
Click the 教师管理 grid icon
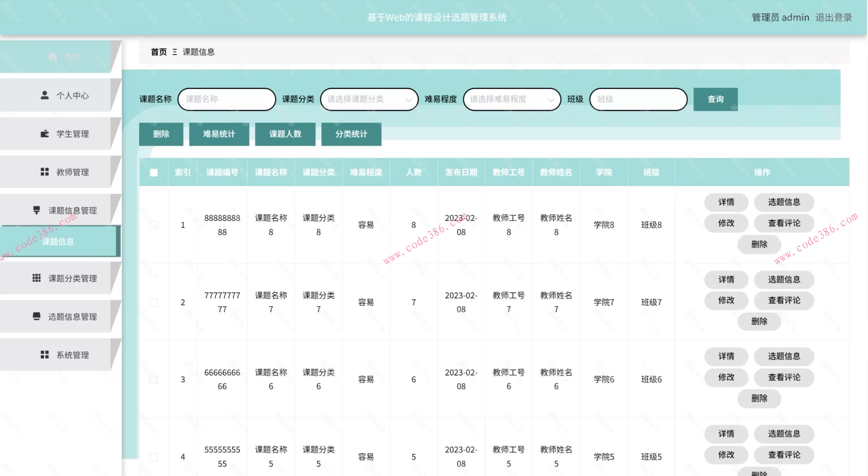click(44, 172)
